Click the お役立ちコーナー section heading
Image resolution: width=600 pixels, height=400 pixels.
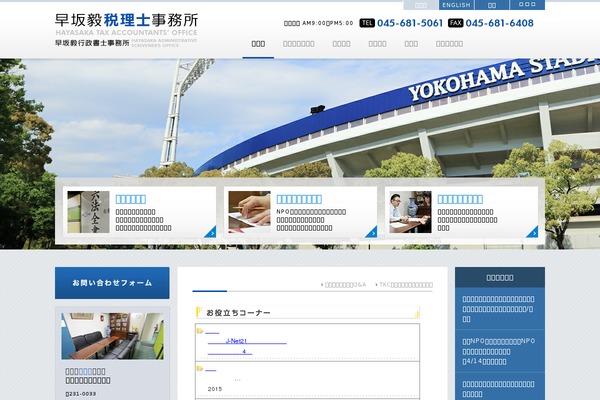pos(308,313)
